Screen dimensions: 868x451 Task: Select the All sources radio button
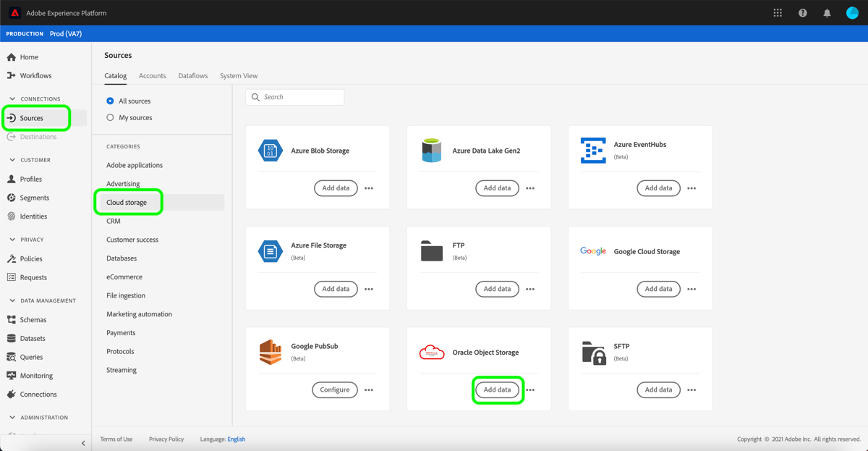pos(110,101)
